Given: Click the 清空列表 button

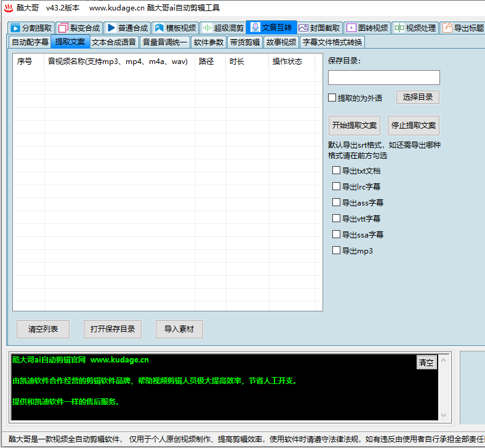Looking at the screenshot, I should [43, 329].
